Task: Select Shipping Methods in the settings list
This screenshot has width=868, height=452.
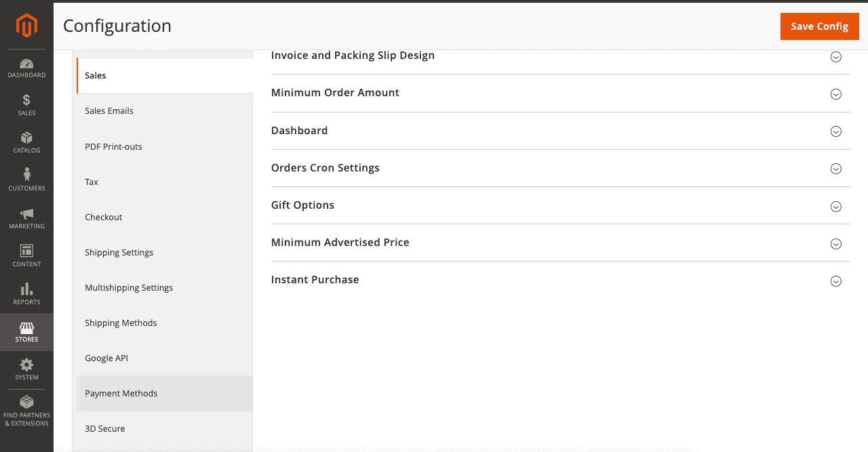Action: coord(121,323)
